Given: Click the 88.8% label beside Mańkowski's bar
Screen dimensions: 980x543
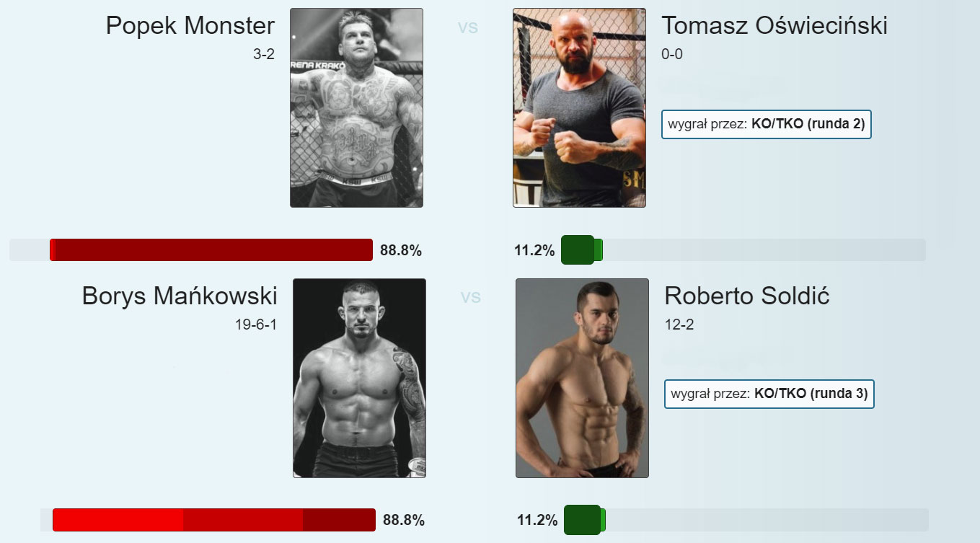Looking at the screenshot, I should click(404, 521).
